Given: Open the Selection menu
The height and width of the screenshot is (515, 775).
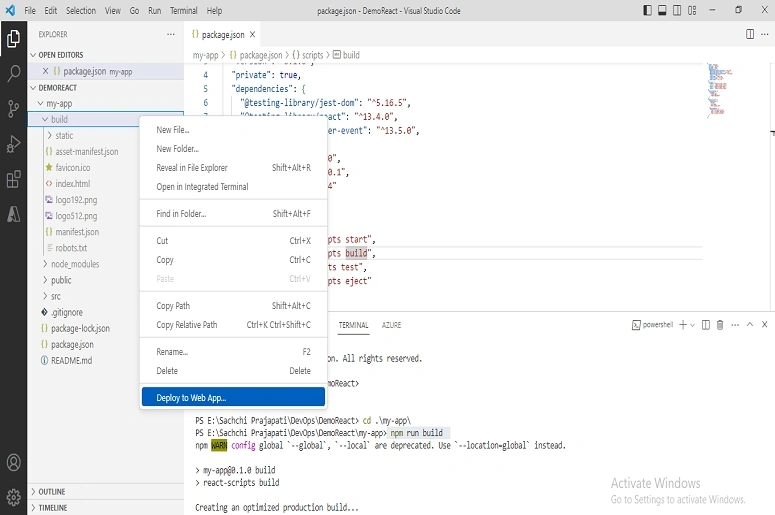Looking at the screenshot, I should click(81, 10).
